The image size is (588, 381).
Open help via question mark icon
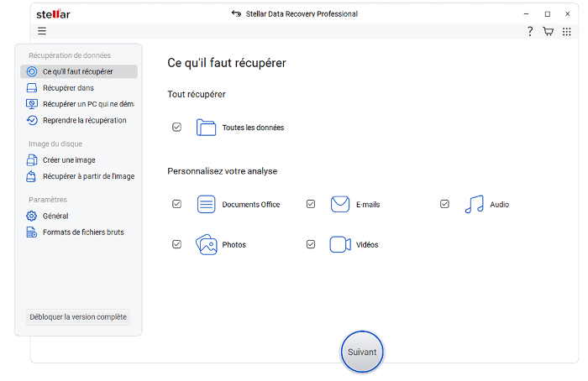tap(530, 31)
